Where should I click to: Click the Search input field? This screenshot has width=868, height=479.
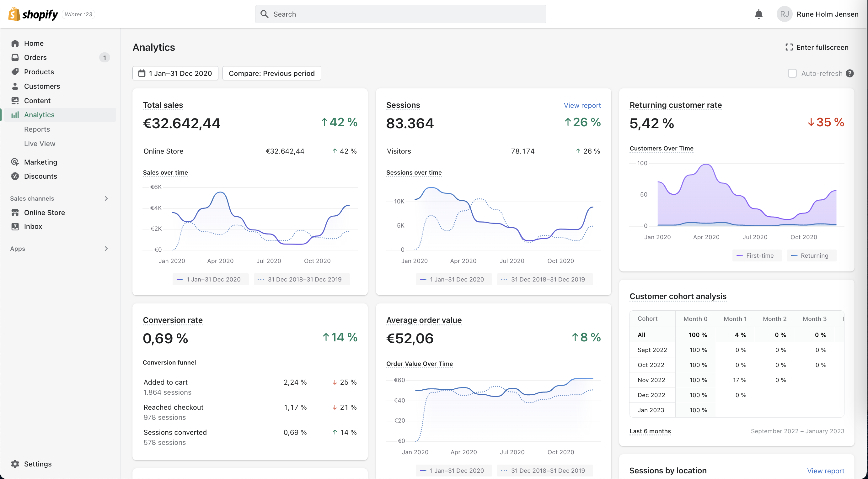point(400,14)
